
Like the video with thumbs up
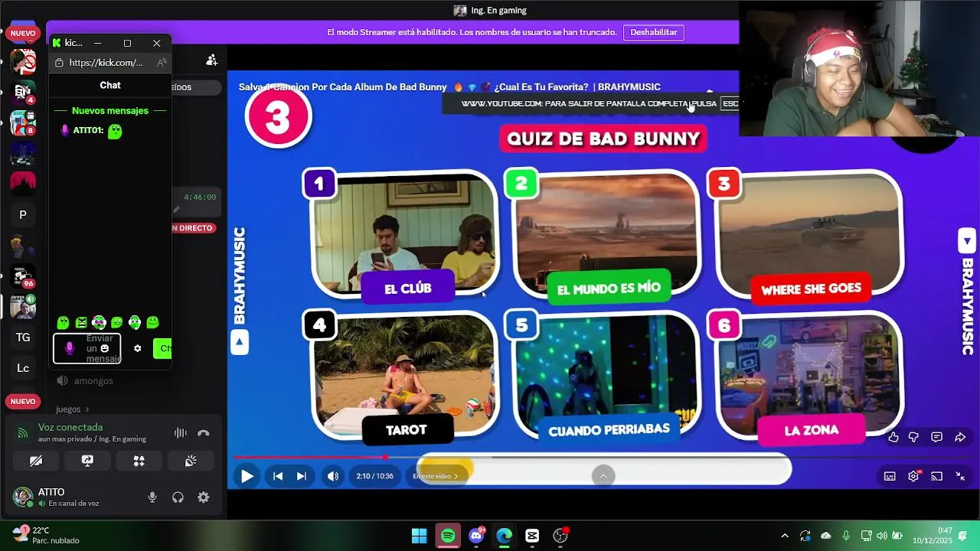[893, 437]
